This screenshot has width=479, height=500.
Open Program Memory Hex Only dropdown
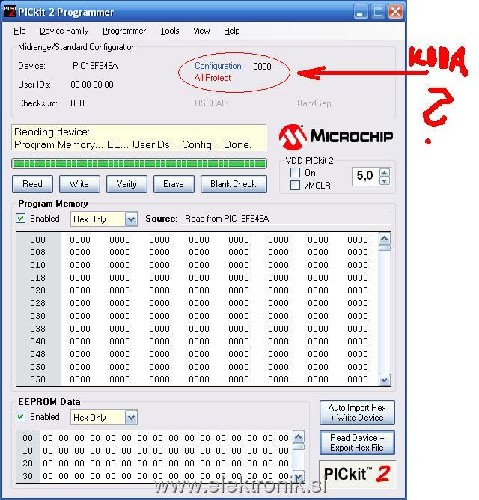[x=131, y=219]
